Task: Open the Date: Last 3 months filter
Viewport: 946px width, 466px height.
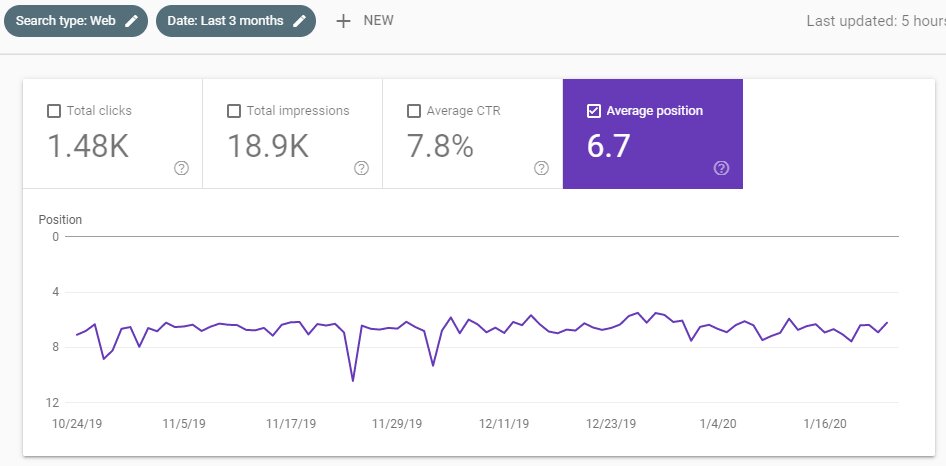Action: [226, 21]
